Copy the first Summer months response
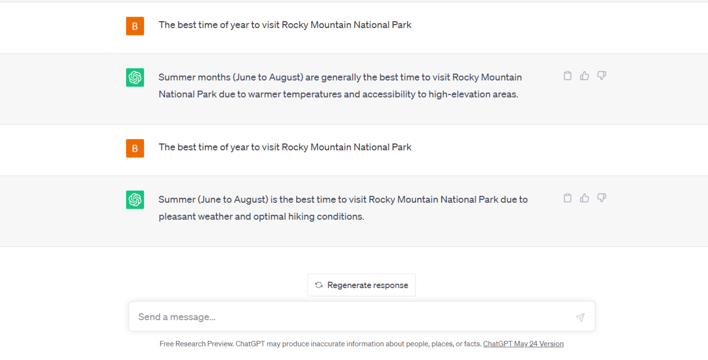The image size is (708, 360). [568, 76]
